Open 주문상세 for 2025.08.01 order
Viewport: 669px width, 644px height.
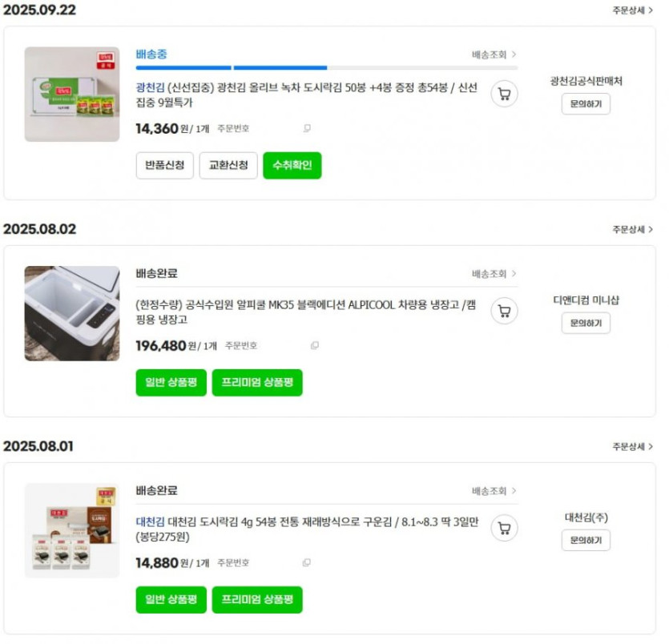point(633,446)
